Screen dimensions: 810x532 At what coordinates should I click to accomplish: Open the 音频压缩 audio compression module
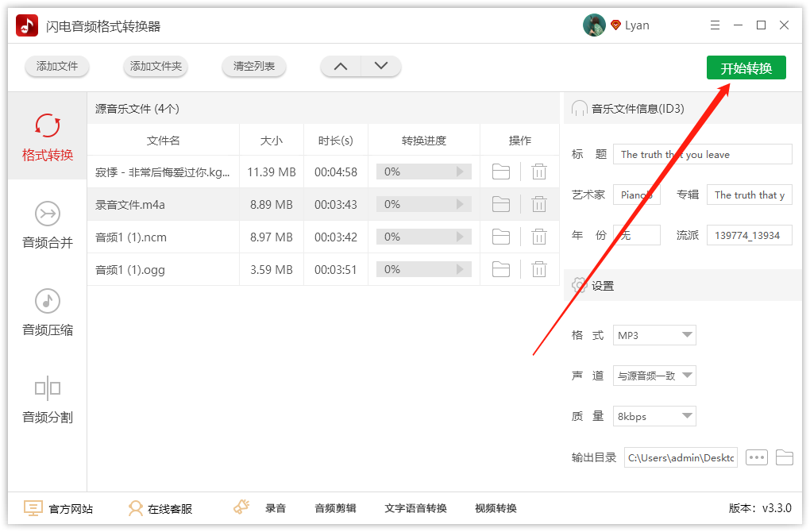coord(48,313)
